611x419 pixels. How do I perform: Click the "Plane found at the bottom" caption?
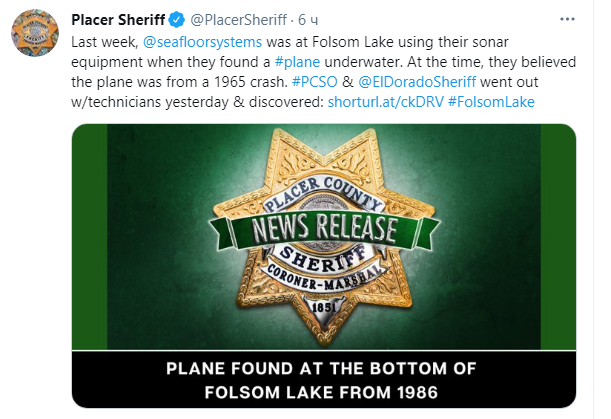click(x=325, y=369)
